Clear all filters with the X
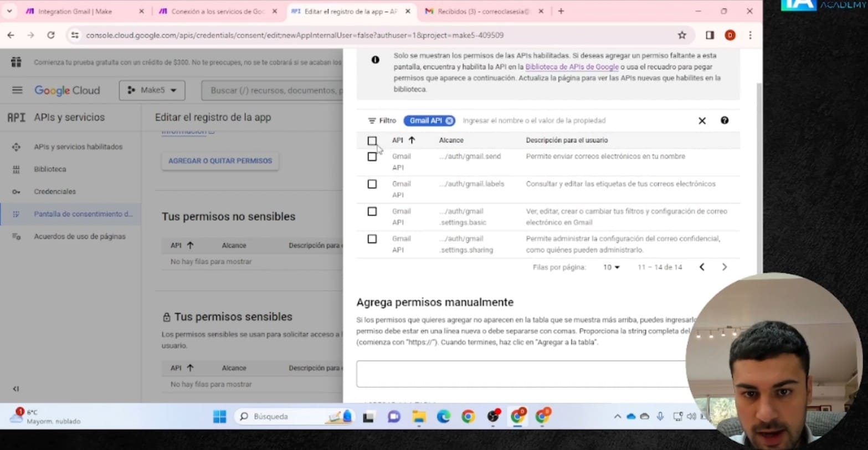868x450 pixels. click(702, 120)
